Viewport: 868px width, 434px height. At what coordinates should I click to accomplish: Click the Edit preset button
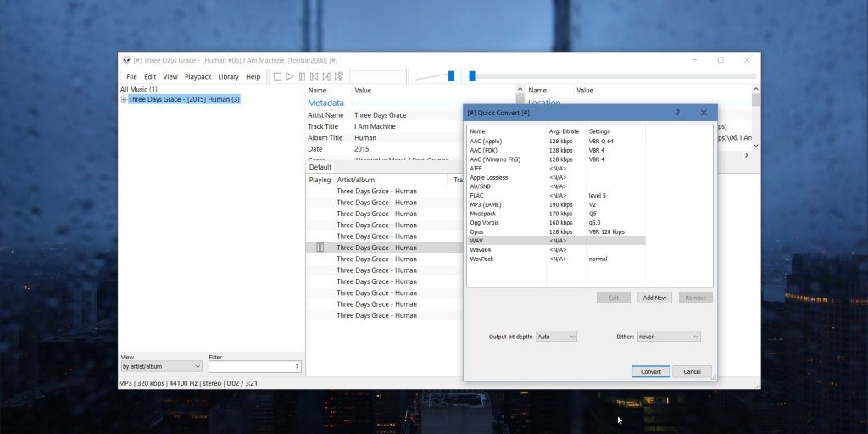click(x=614, y=298)
